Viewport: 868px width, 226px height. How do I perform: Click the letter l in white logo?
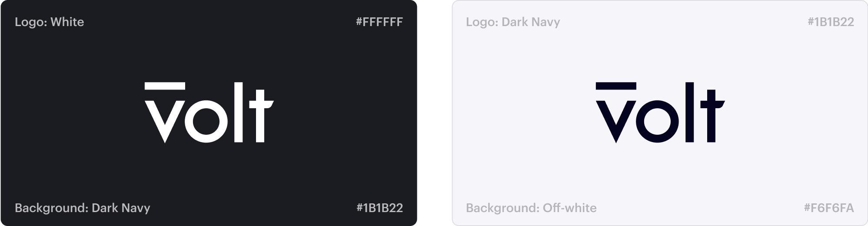239,112
